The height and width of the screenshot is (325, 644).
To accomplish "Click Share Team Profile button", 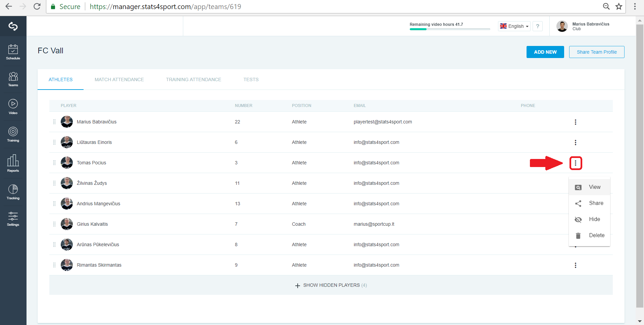I will click(597, 52).
